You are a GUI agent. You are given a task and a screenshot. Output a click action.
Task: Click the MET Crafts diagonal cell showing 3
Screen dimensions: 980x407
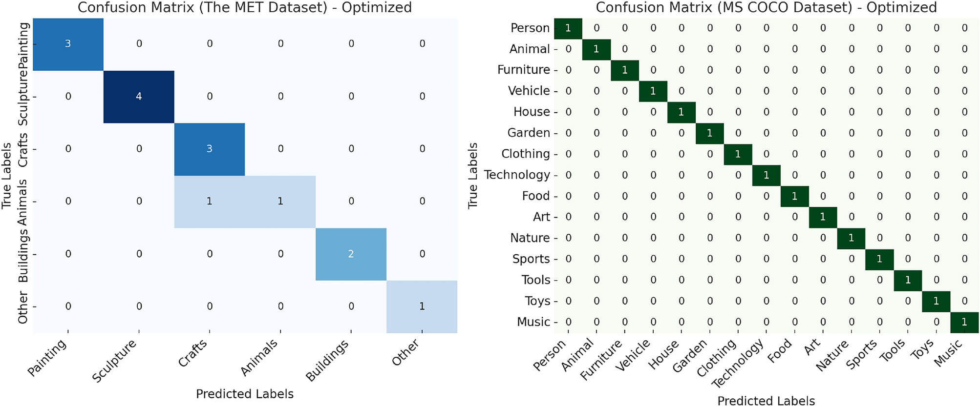[x=210, y=149]
